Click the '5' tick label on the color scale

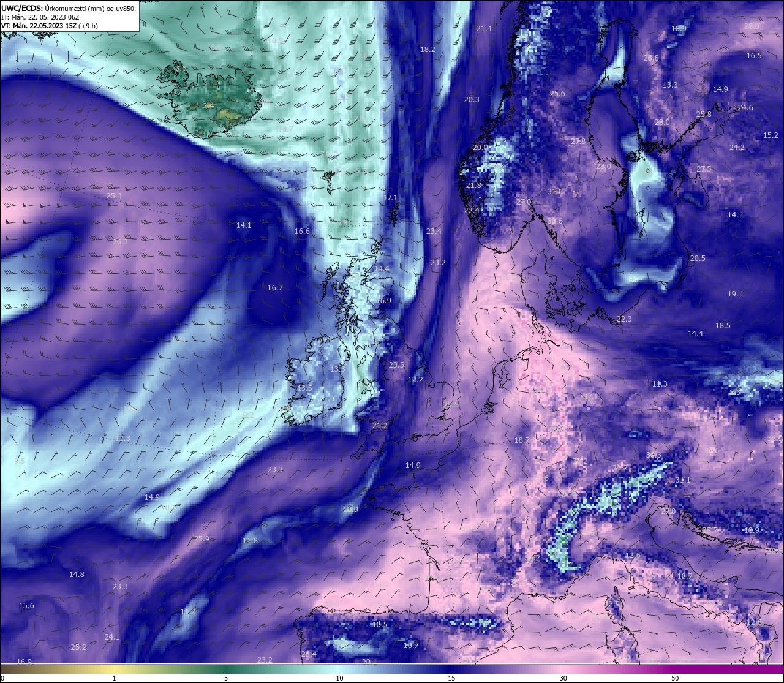coord(226,678)
